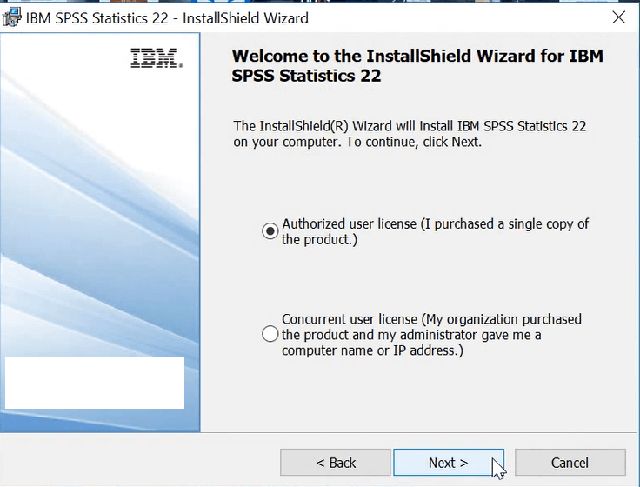Screen dimensions: 640x487
Task: Click the IBM logo in side banner
Action: [x=156, y=58]
